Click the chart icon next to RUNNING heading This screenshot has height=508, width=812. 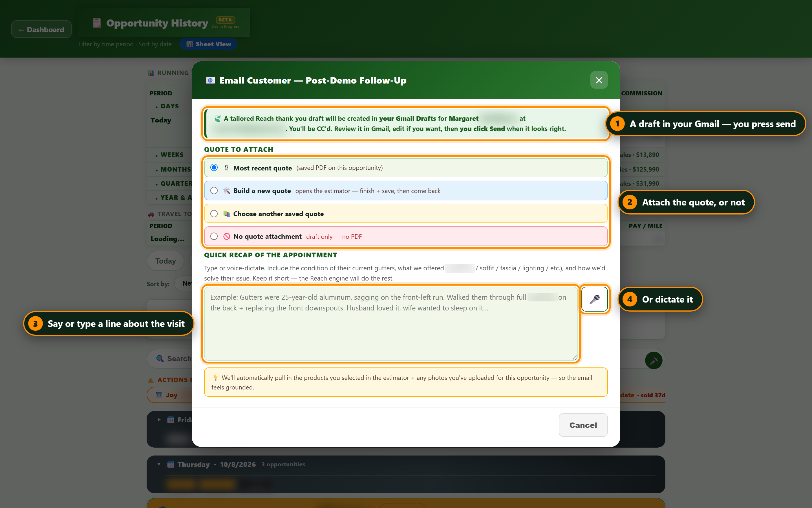tap(151, 73)
